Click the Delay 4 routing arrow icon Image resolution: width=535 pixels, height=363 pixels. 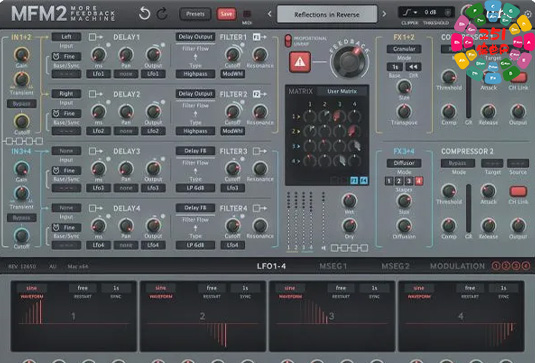coord(96,208)
